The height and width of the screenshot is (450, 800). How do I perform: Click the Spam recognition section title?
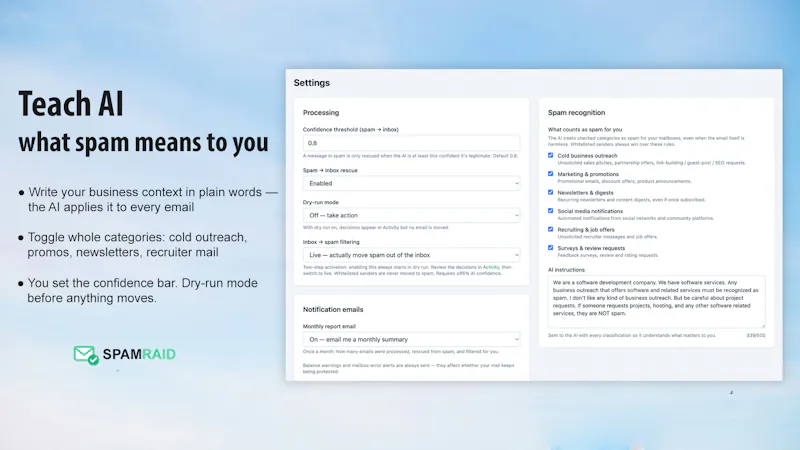577,113
